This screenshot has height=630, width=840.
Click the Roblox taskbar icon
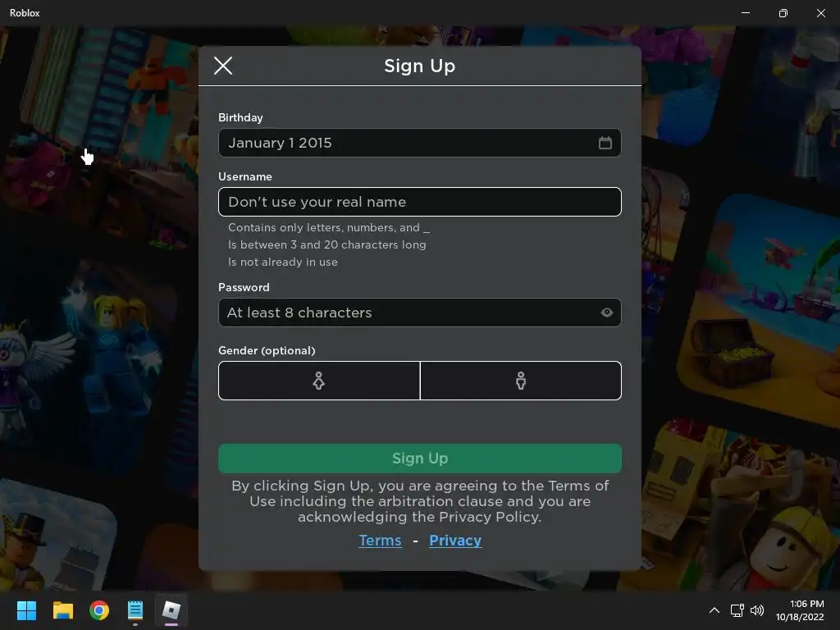click(x=171, y=610)
